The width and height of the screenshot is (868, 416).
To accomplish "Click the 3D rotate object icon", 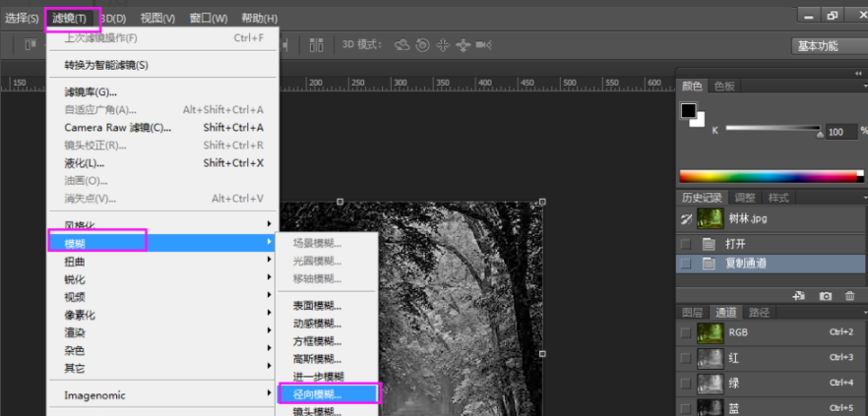I will (x=402, y=45).
